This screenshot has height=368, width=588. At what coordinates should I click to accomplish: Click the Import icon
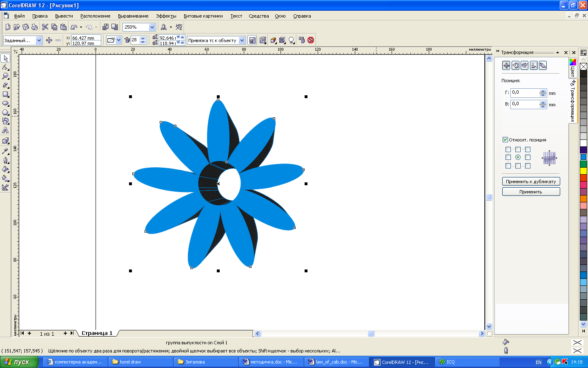pos(105,27)
